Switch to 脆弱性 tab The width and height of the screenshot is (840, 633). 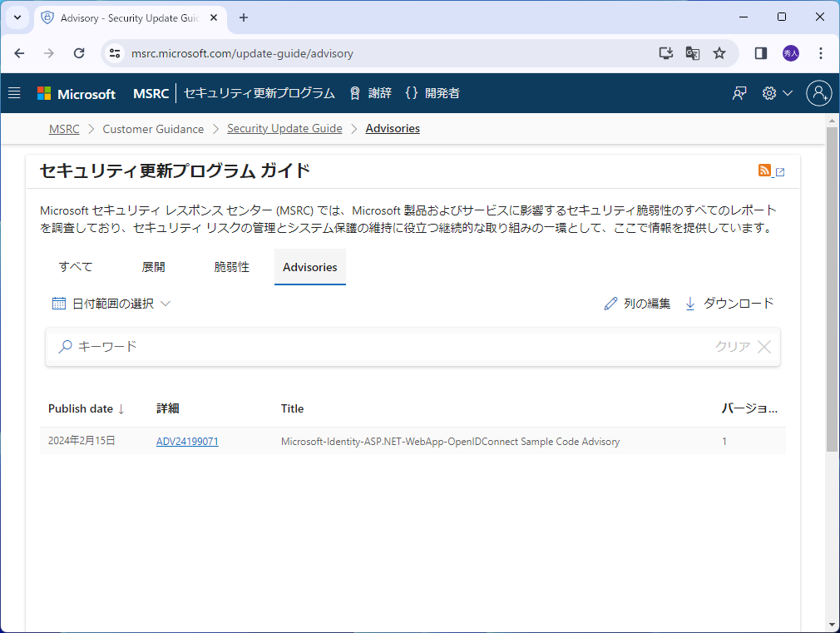click(231, 267)
